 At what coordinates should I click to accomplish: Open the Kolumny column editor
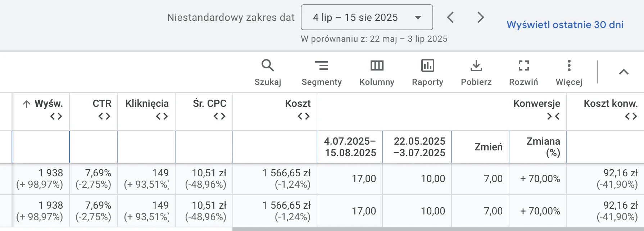377,72
